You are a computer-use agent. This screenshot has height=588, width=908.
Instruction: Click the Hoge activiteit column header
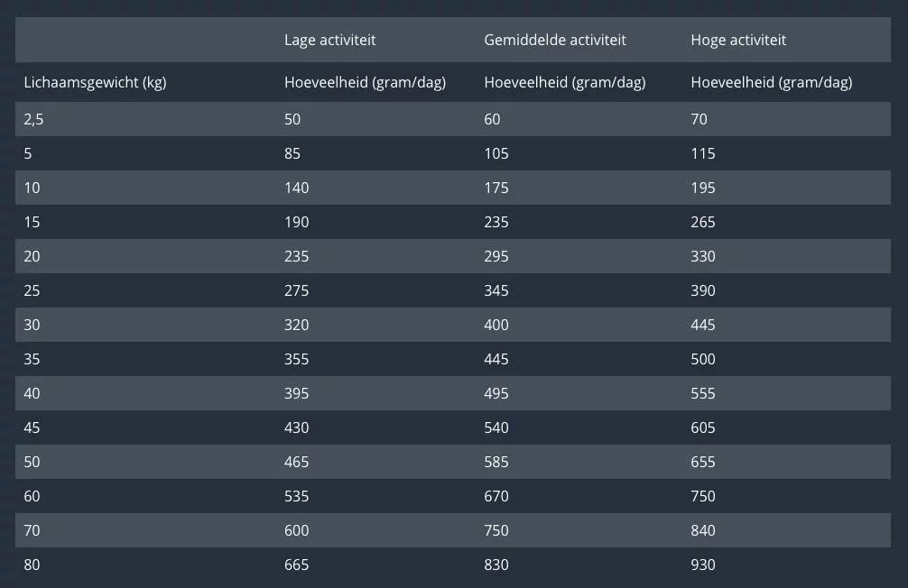click(738, 40)
